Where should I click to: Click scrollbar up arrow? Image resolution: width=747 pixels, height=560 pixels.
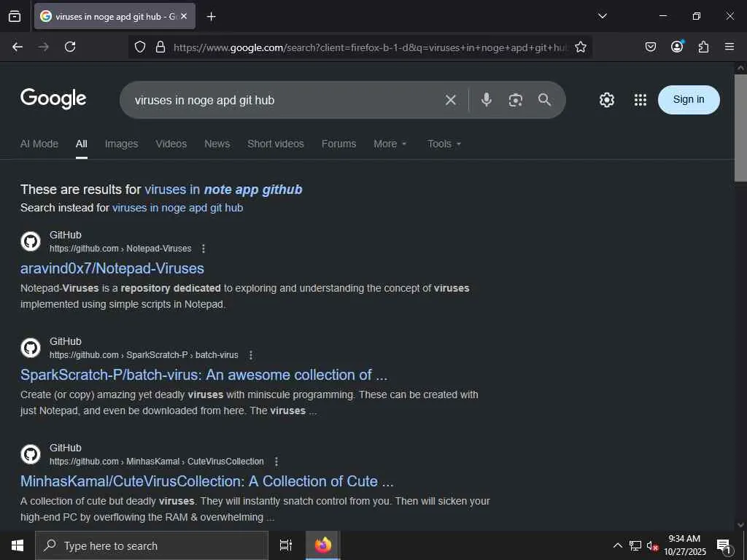[x=740, y=68]
